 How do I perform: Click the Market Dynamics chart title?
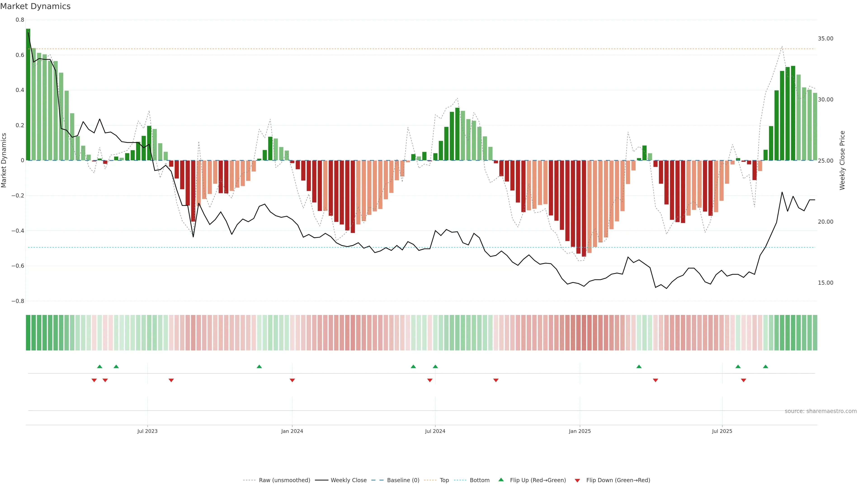click(x=35, y=6)
